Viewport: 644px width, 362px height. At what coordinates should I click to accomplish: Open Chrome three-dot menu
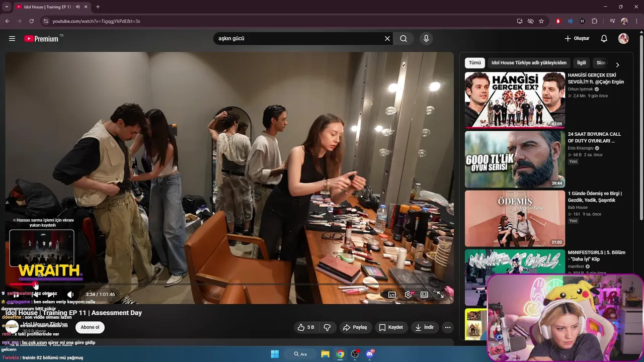pos(635,21)
